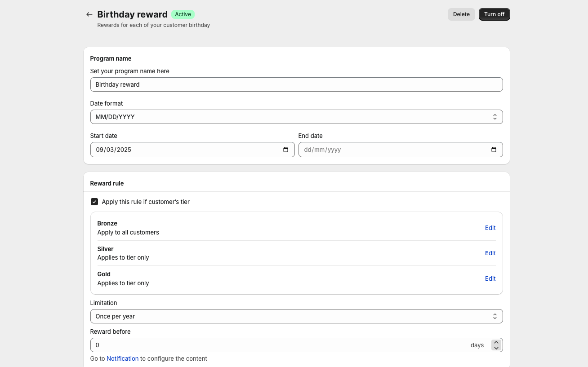This screenshot has width=588, height=367.
Task: Edit the Bronze tier rule
Action: click(x=490, y=228)
